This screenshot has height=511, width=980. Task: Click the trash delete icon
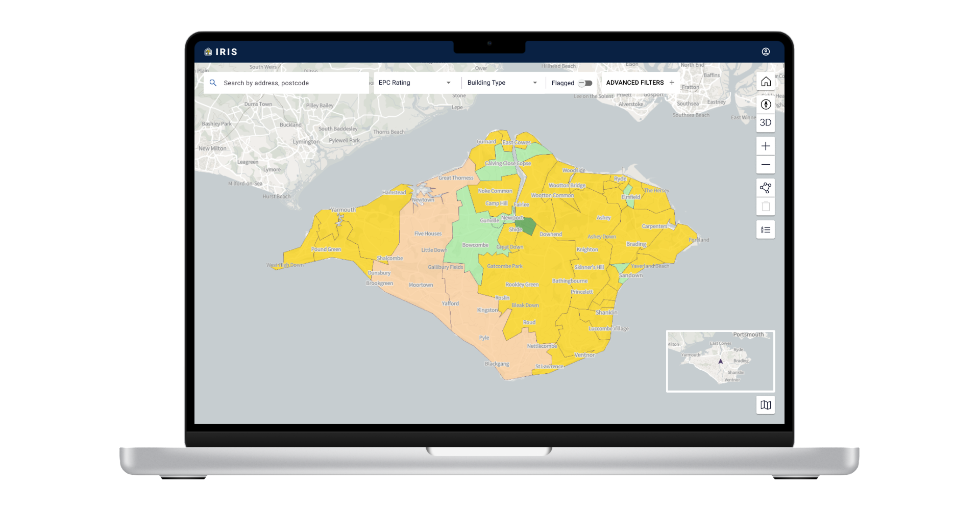click(766, 207)
